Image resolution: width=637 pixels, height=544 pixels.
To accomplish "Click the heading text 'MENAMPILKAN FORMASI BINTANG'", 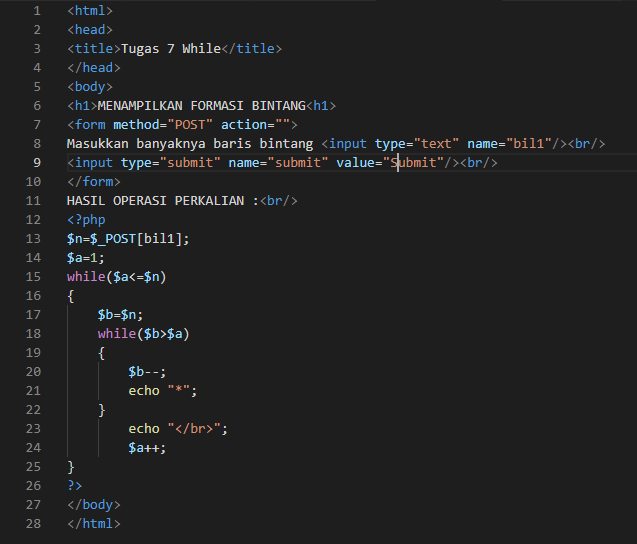I will tap(202, 106).
